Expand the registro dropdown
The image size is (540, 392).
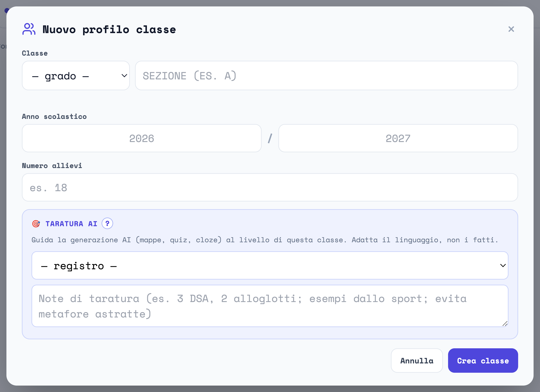[x=270, y=265]
